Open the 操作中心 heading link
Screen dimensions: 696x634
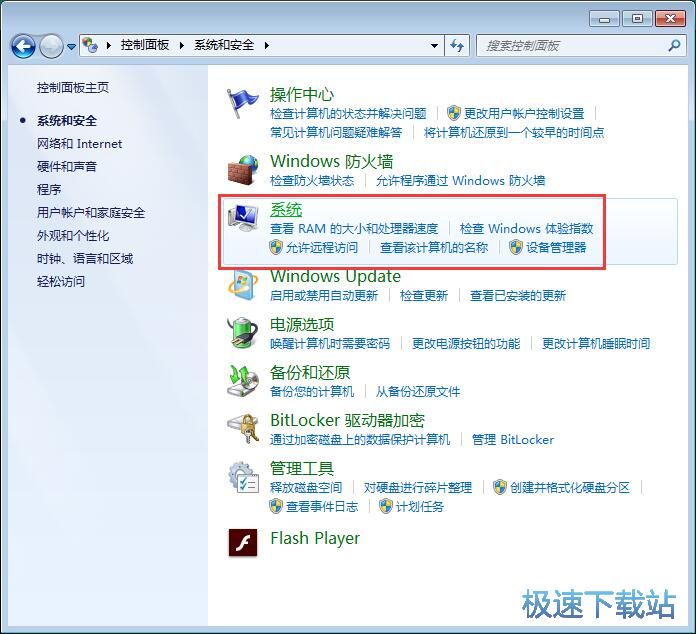(x=302, y=94)
